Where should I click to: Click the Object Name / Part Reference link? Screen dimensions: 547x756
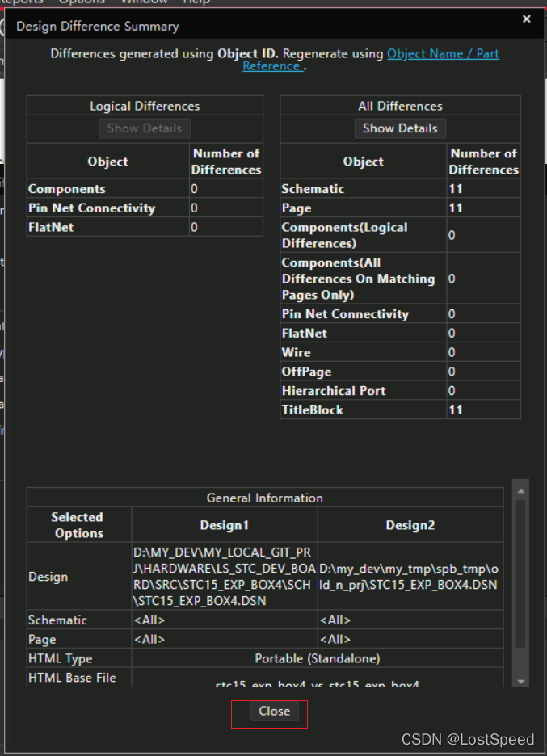pos(442,54)
